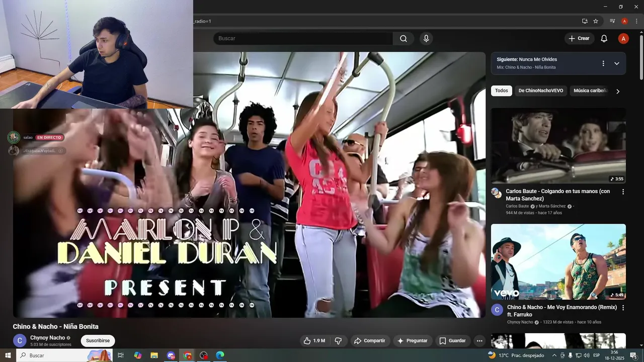
Task: Switch ESP input language indicator
Action: click(x=597, y=355)
